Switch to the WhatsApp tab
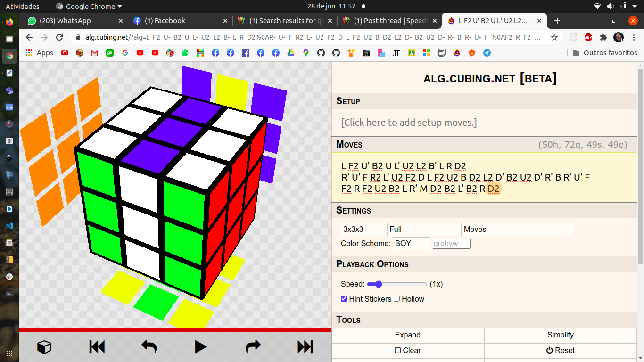 tap(74, 21)
